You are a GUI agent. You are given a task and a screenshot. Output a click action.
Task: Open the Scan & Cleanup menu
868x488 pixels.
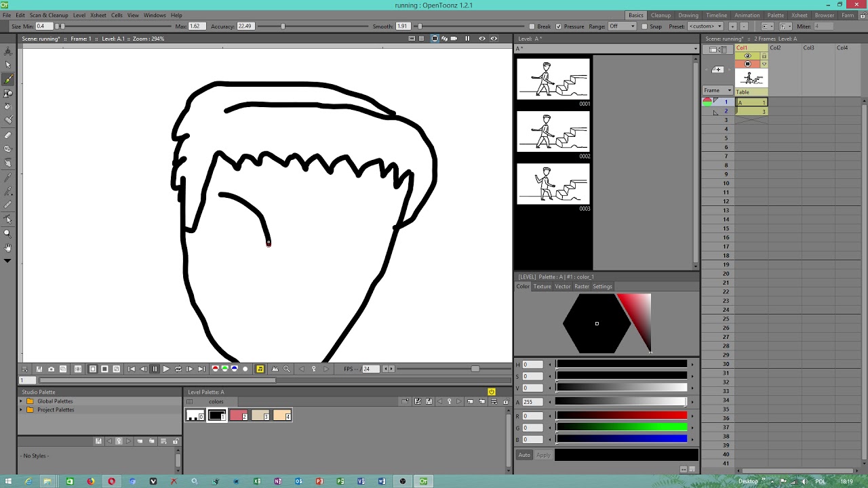pyautogui.click(x=49, y=15)
